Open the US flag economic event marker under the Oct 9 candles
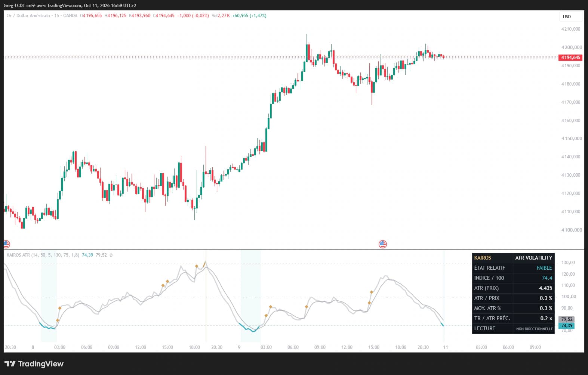Viewport: 588px width, 375px height. 382,244
